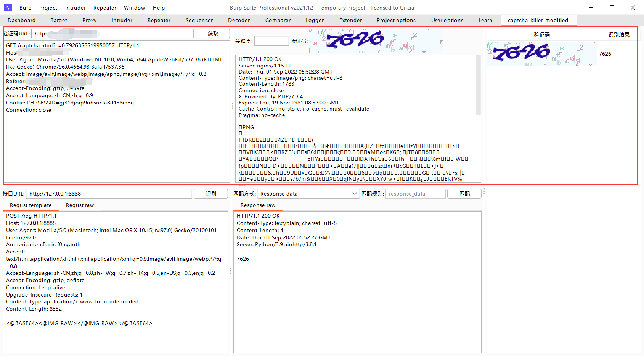Click the captcha URL input field
This screenshot has height=356, width=644.
pos(112,34)
